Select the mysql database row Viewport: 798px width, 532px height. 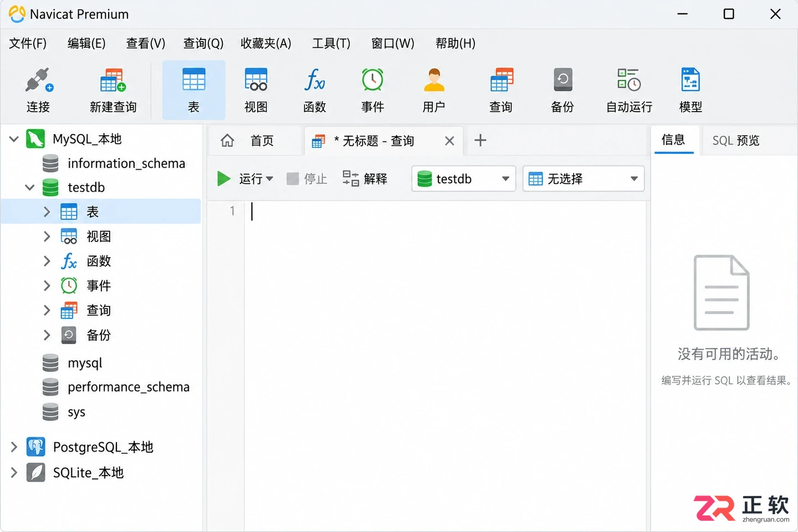point(101,363)
